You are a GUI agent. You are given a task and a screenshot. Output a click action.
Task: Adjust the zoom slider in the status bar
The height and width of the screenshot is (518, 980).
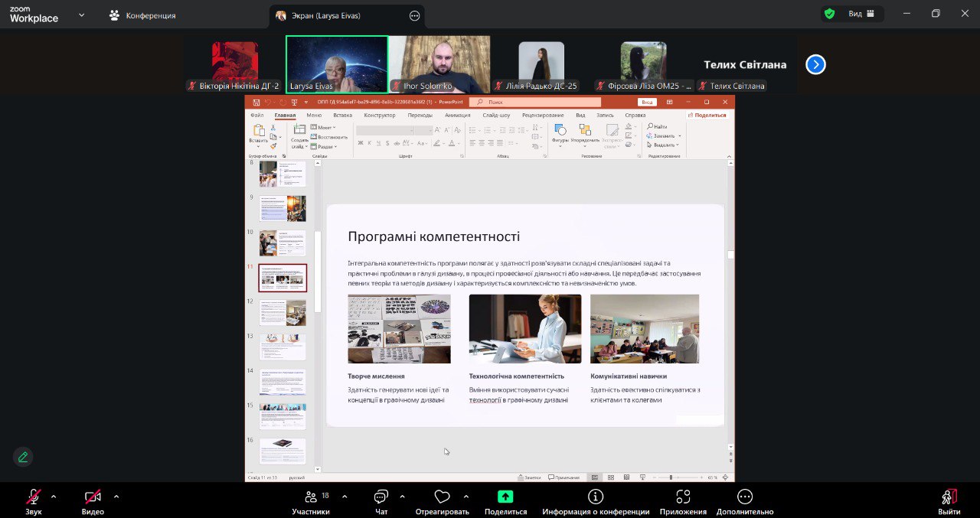coord(671,476)
